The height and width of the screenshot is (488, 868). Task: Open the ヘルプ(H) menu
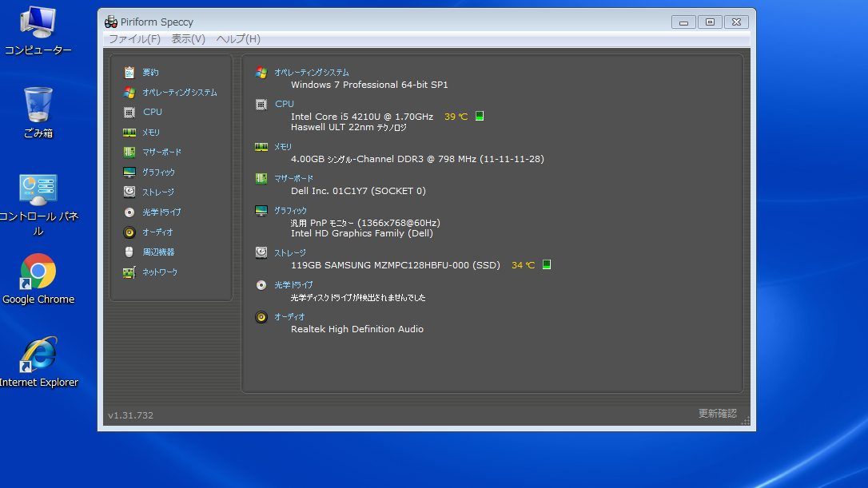click(x=238, y=38)
